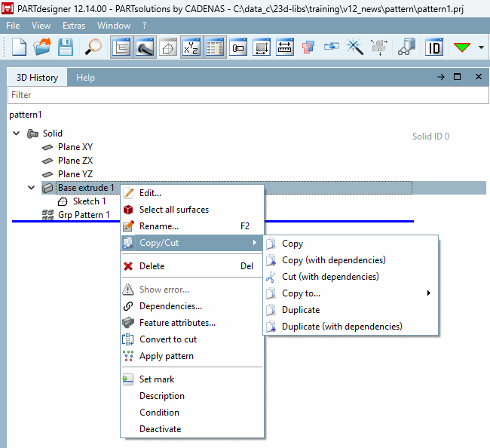This screenshot has height=448, width=490.
Task: Open the View menu
Action: (41, 26)
